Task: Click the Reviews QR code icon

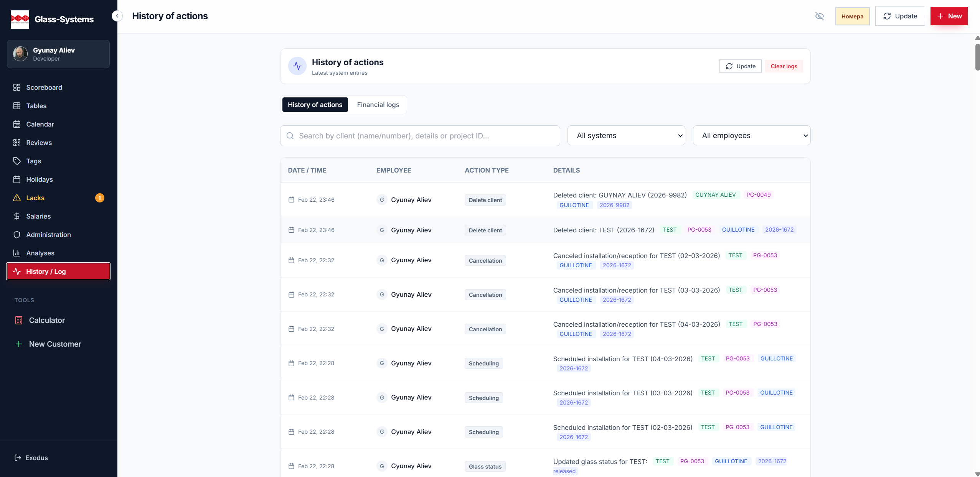Action: [16, 143]
